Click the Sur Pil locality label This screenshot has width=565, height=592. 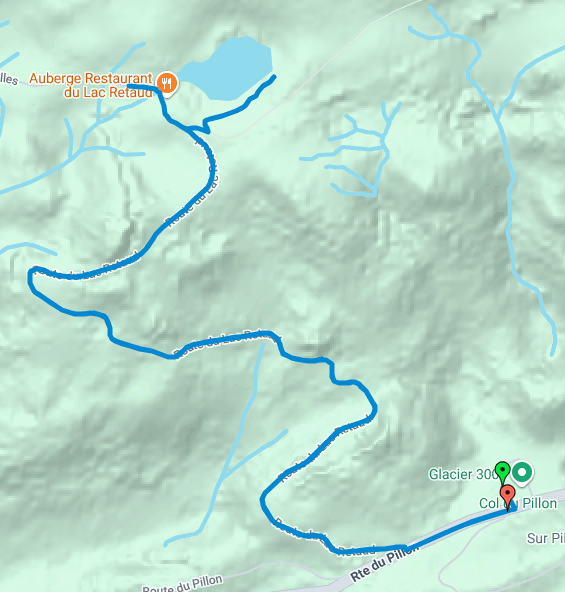coord(546,538)
